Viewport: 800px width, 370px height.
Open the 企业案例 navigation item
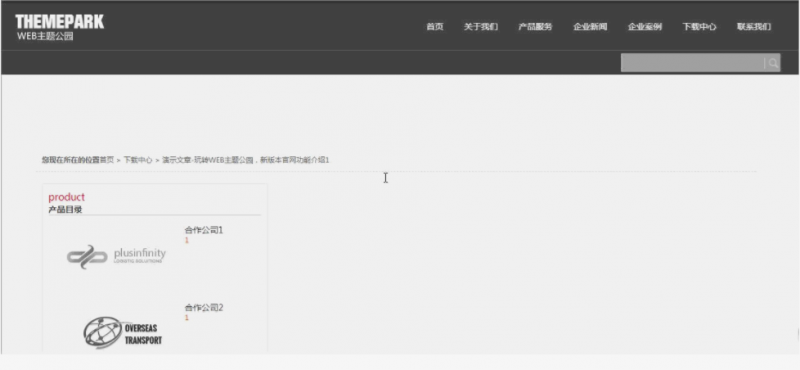[645, 27]
